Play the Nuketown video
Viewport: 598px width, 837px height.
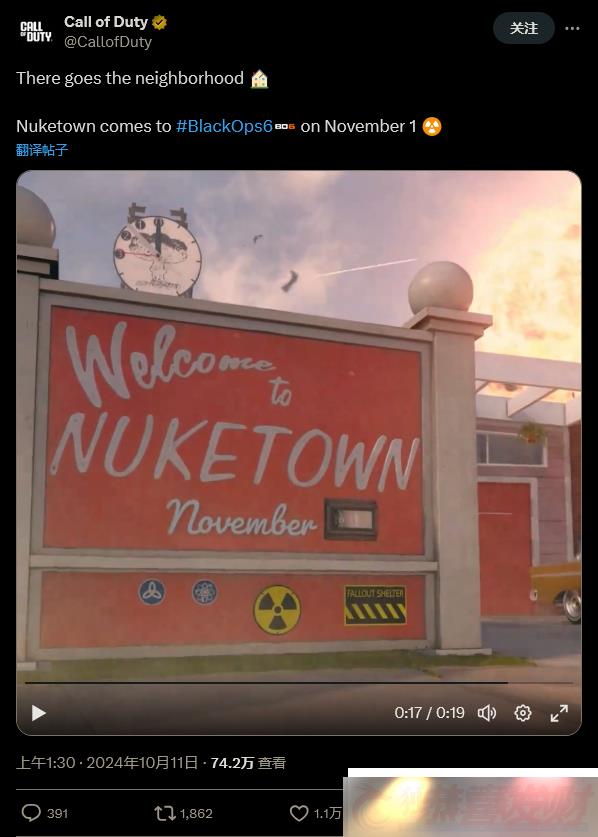(x=38, y=713)
